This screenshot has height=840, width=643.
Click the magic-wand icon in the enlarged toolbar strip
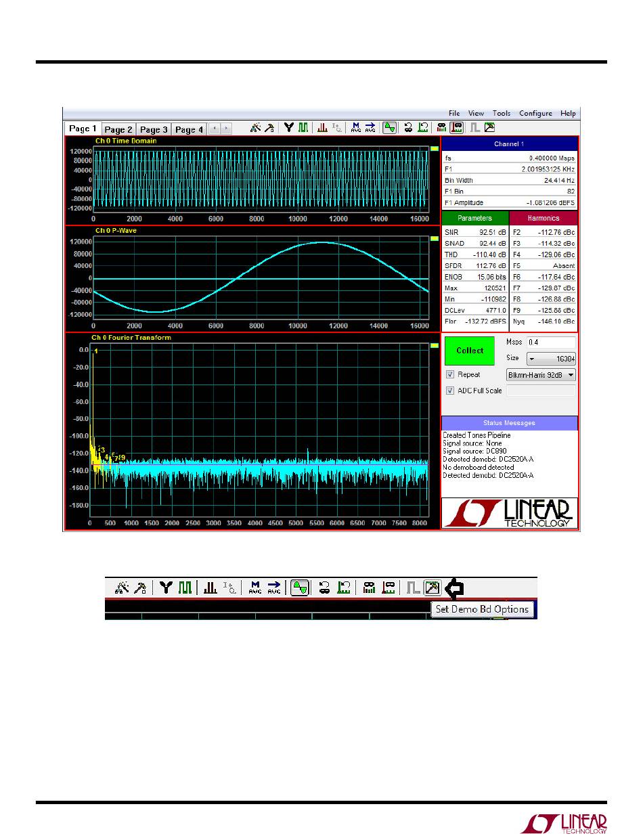tap(123, 588)
